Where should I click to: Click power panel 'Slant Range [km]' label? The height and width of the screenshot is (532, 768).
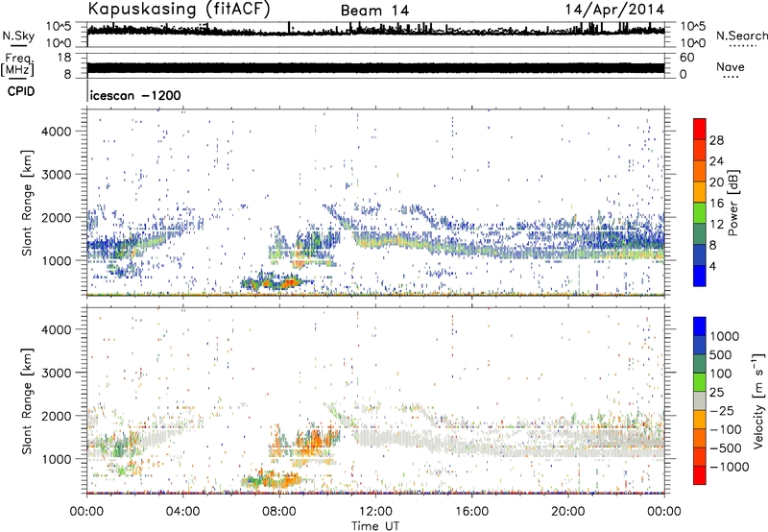coord(27,203)
